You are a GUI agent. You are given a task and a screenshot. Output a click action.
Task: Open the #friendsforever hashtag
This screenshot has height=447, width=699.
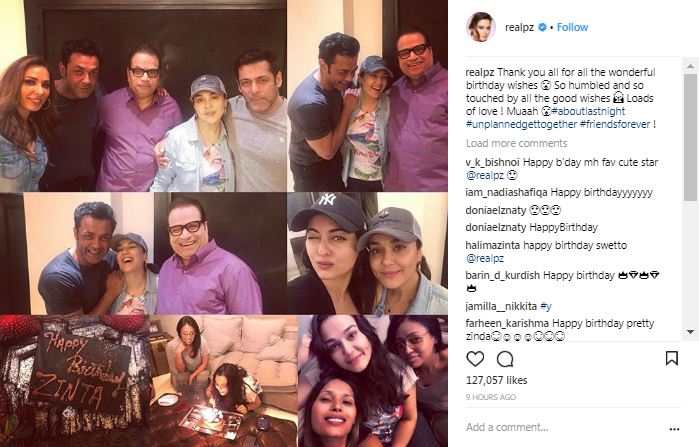click(615, 124)
